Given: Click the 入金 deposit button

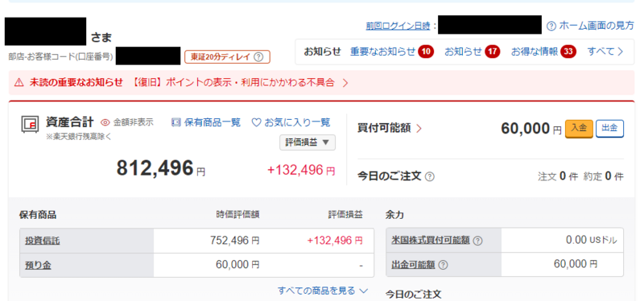Looking at the screenshot, I should click(579, 129).
